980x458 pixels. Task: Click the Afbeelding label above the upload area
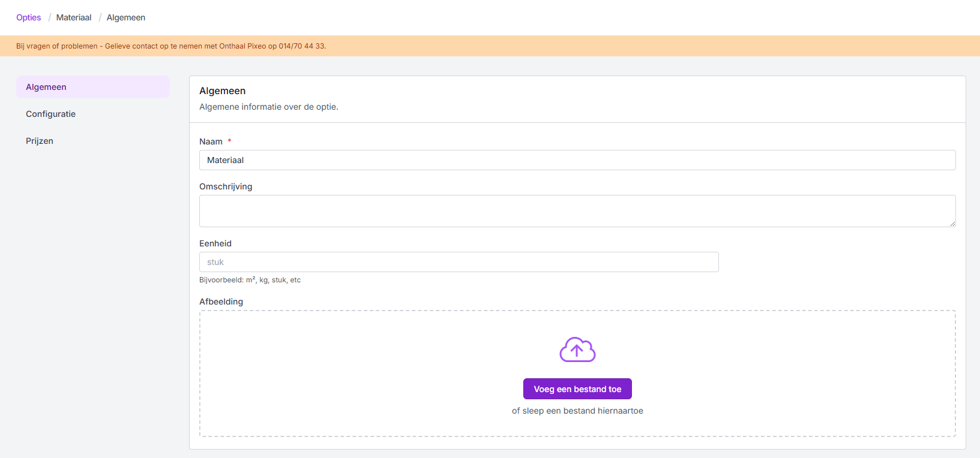click(221, 302)
